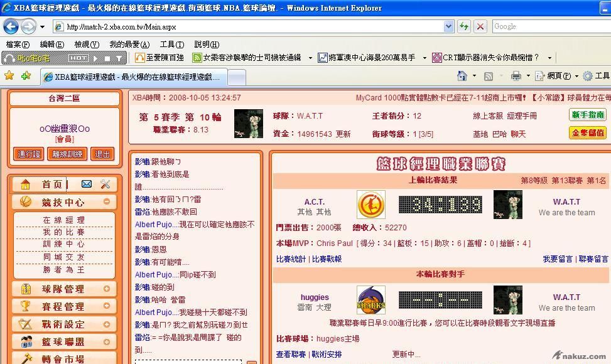This screenshot has width=611, height=364.
Task: Select the XBA籃球經理遊戲 browser tab
Action: coord(134,77)
